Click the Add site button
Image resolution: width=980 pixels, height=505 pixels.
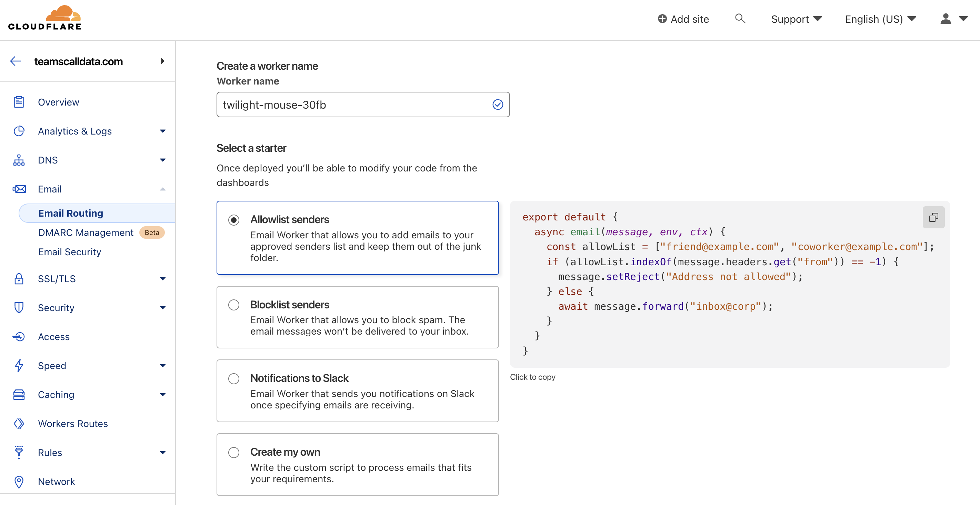(x=683, y=19)
